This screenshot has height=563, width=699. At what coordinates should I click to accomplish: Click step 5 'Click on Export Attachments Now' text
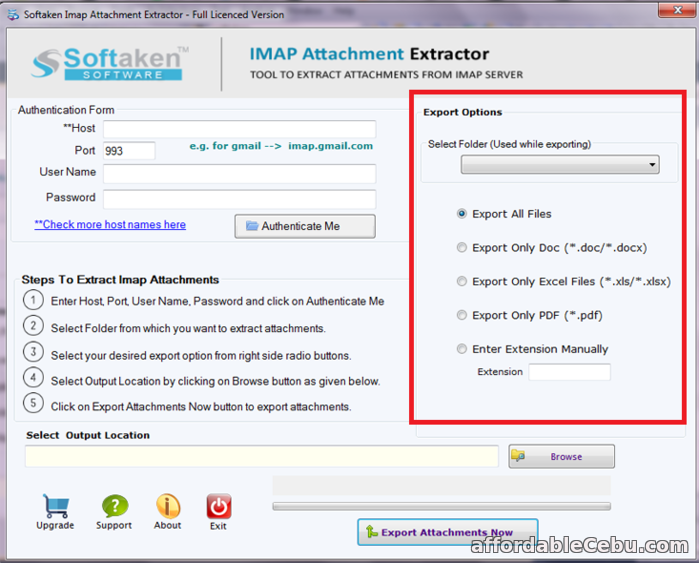pyautogui.click(x=201, y=407)
